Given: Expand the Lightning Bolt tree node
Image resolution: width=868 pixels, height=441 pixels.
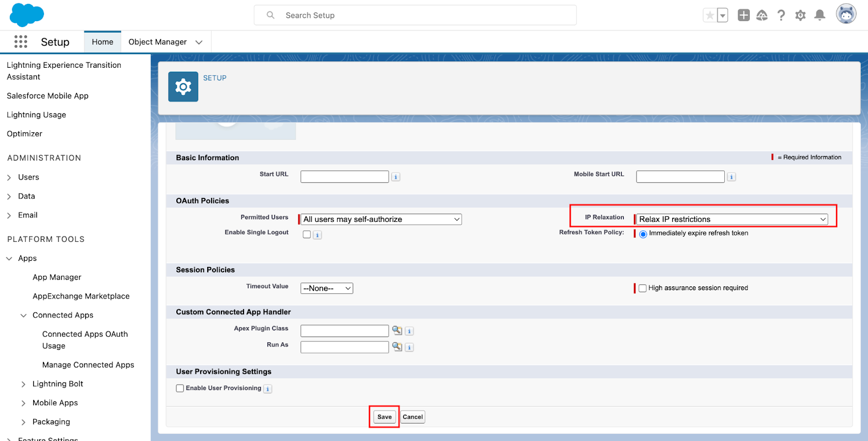Looking at the screenshot, I should tap(23, 384).
